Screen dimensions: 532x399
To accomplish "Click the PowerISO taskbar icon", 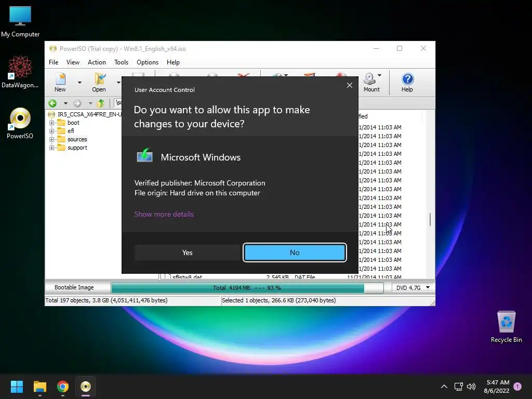I will 86,387.
